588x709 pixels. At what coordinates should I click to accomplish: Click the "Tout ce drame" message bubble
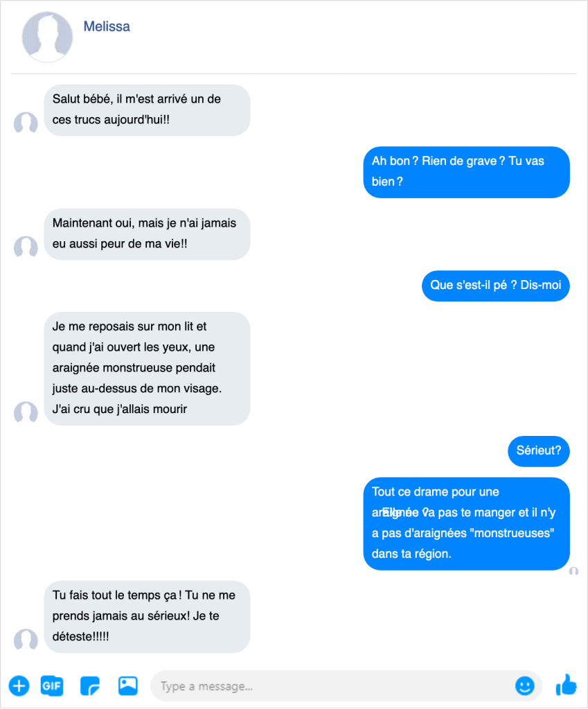[466, 523]
